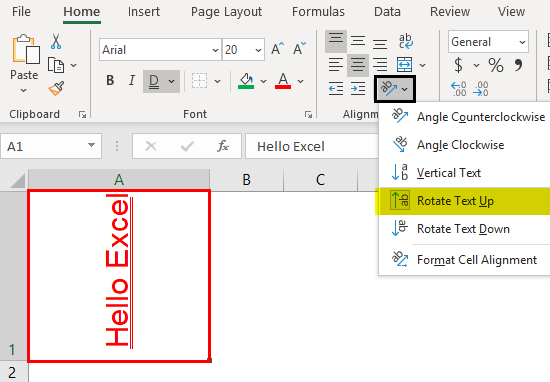Click the Paste clipboard icon
550x382 pixels.
click(x=25, y=49)
